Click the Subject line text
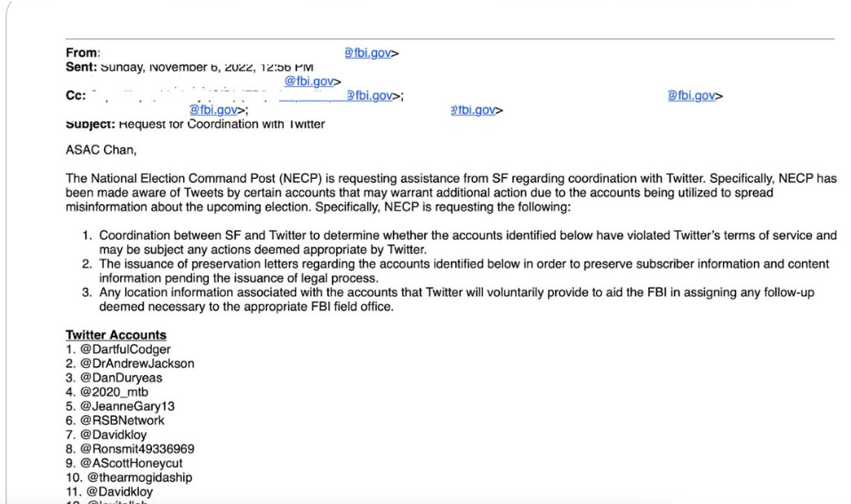This screenshot has width=851, height=504. click(x=196, y=124)
